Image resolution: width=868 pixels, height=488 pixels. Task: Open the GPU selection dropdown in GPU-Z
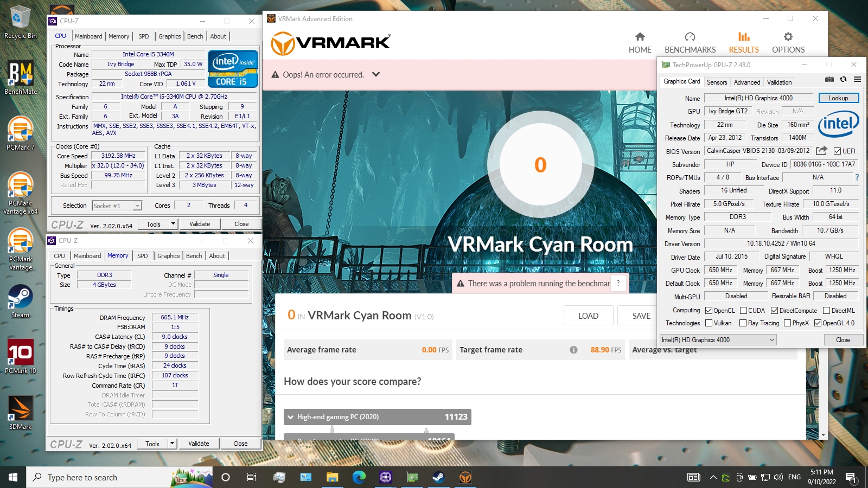(718, 340)
